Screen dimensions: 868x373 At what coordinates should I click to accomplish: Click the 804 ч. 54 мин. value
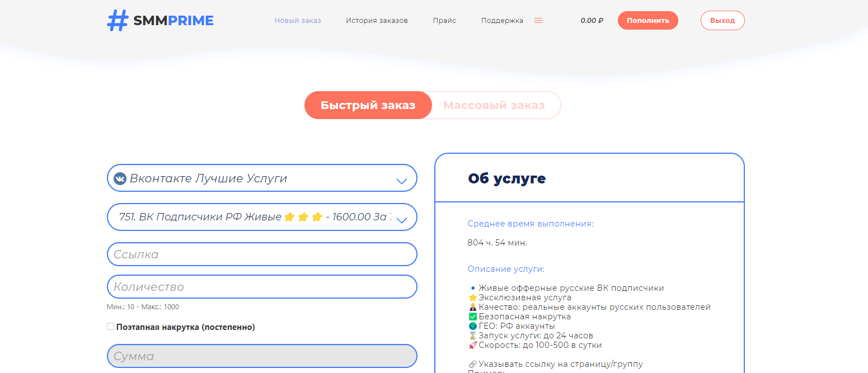(498, 243)
